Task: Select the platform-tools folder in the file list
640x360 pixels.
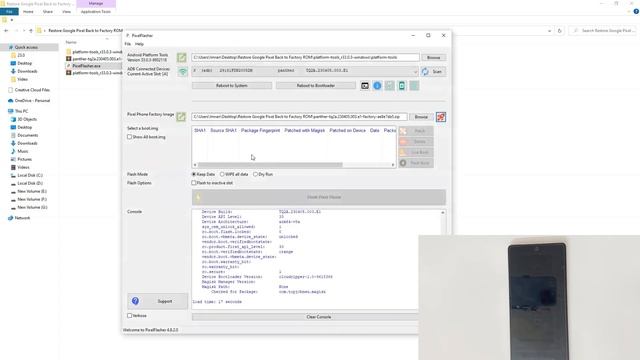Action: point(94,52)
